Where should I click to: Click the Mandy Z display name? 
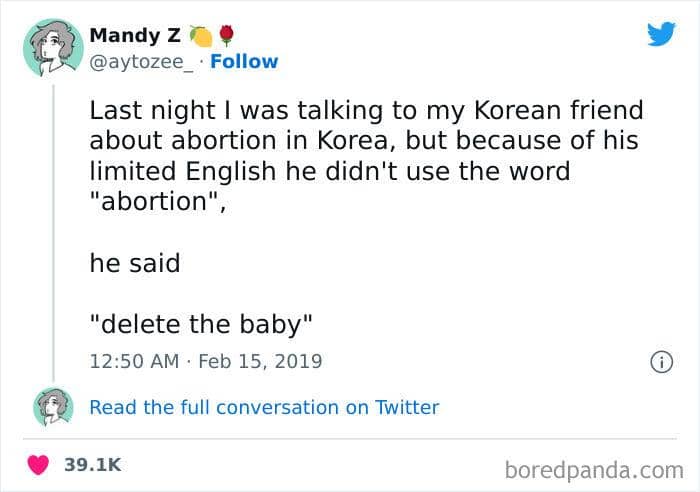[135, 36]
